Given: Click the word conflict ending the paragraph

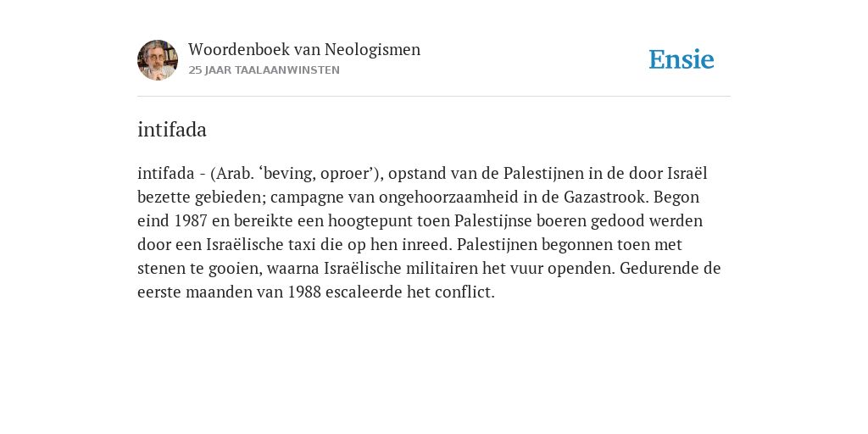Looking at the screenshot, I should (x=465, y=292).
